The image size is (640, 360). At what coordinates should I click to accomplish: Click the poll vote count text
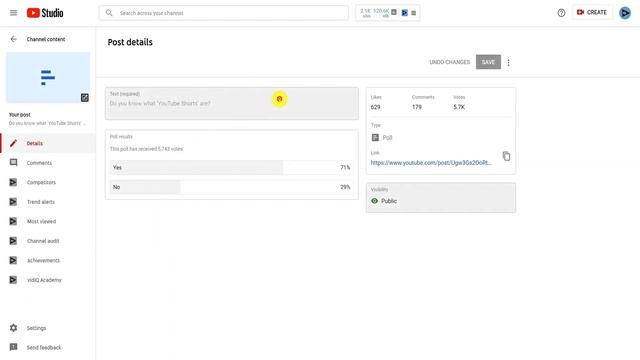tap(146, 149)
